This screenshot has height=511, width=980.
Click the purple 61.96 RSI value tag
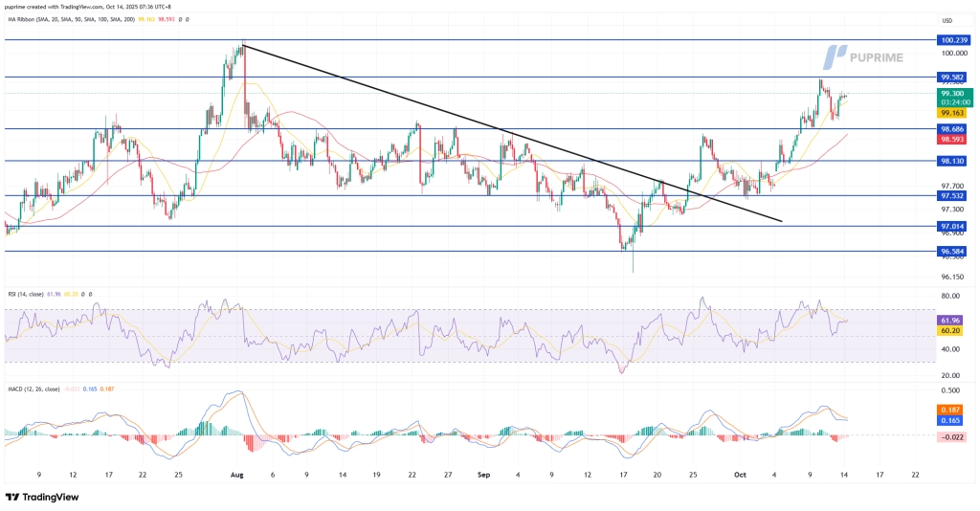[x=951, y=320]
